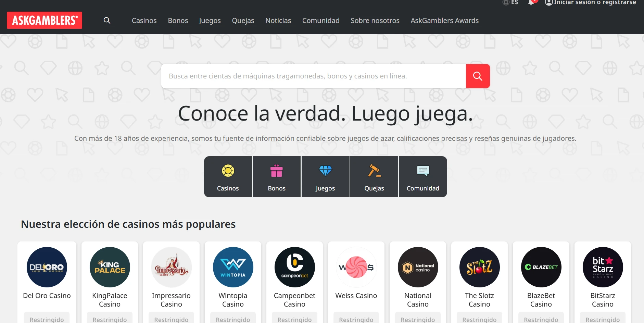
Task: Open AskGamblers Awards link
Action: click(444, 21)
